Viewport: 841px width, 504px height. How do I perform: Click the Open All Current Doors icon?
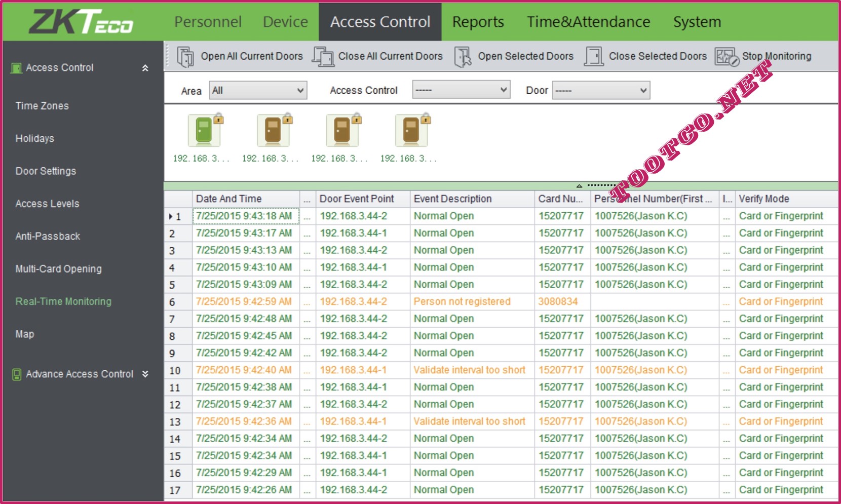click(185, 56)
